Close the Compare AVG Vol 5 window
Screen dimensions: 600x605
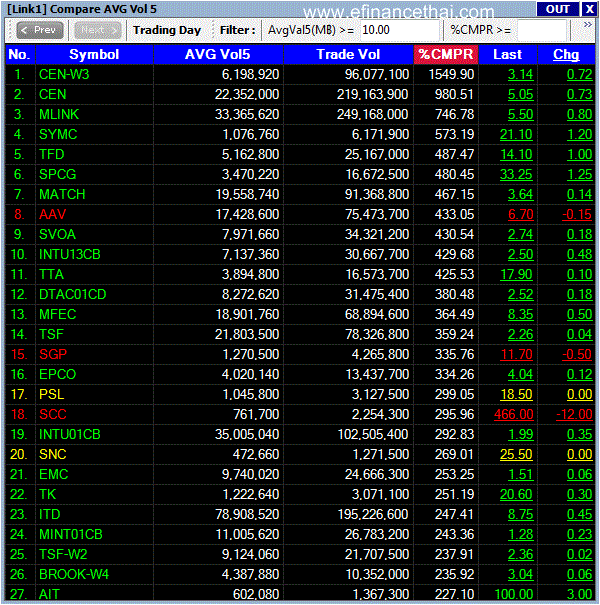(590, 9)
